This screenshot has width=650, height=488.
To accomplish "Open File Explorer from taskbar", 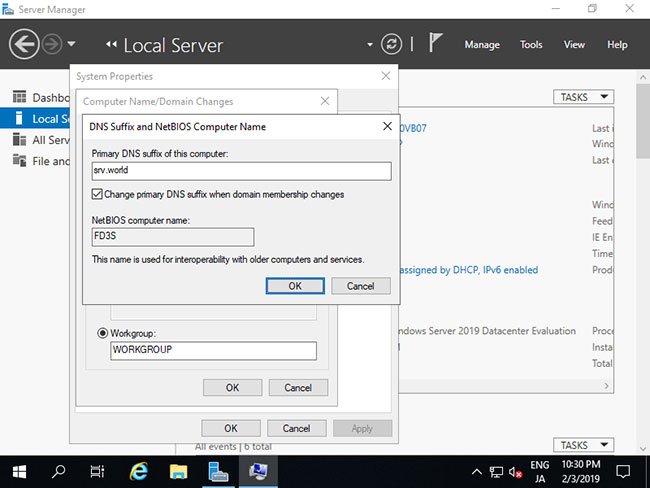I will pos(178,471).
